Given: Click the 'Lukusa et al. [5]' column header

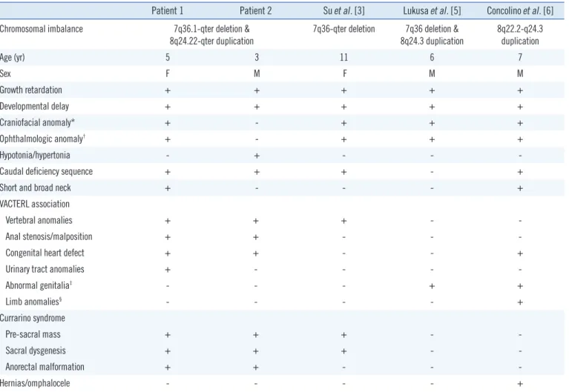Looking at the screenshot, I should 432,10.
